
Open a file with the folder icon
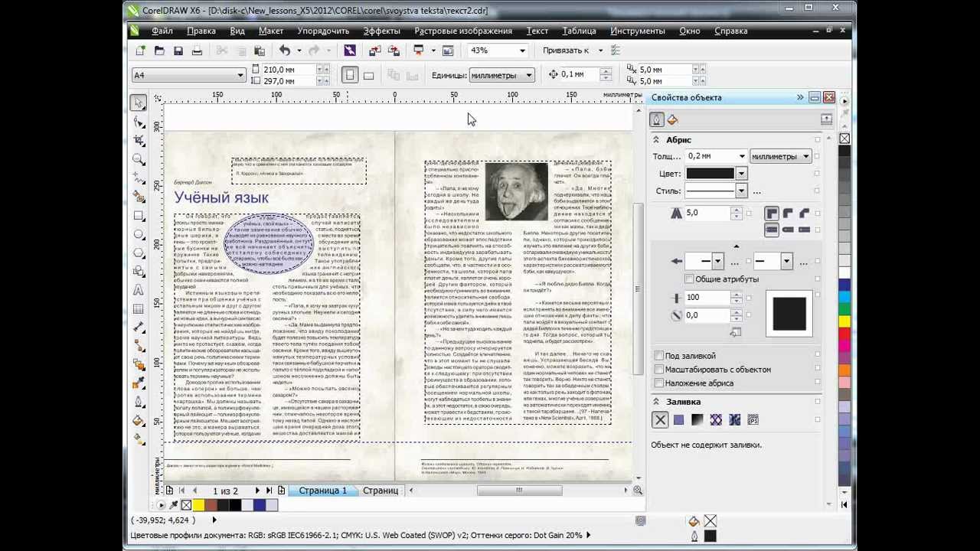point(159,51)
